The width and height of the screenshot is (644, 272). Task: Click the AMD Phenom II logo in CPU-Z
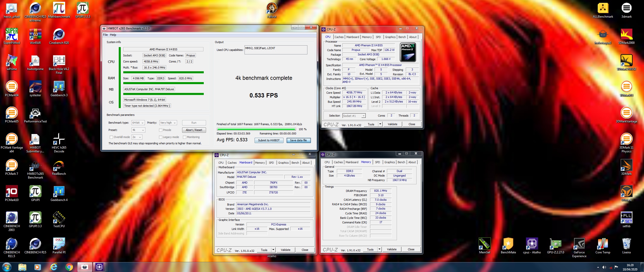tap(408, 52)
